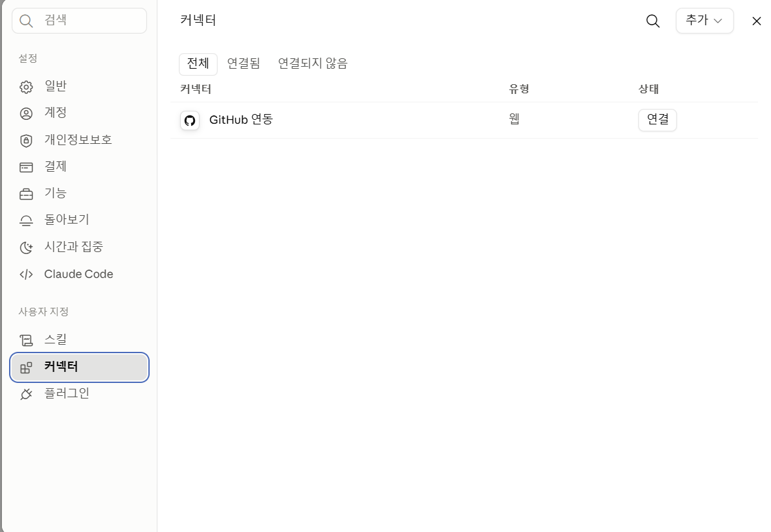
Task: Switch to the 연결됨 tab
Action: click(x=244, y=64)
